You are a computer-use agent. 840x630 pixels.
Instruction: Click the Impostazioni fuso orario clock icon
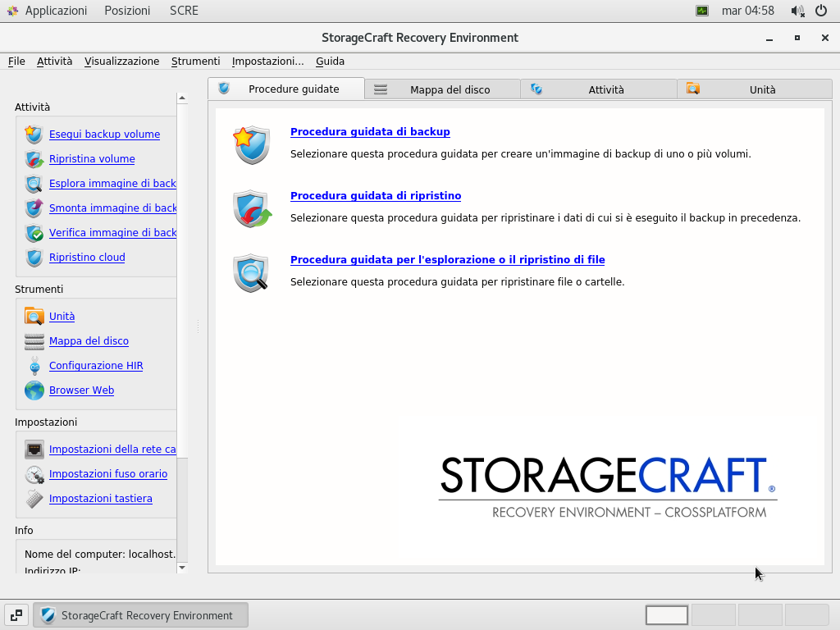pyautogui.click(x=34, y=473)
